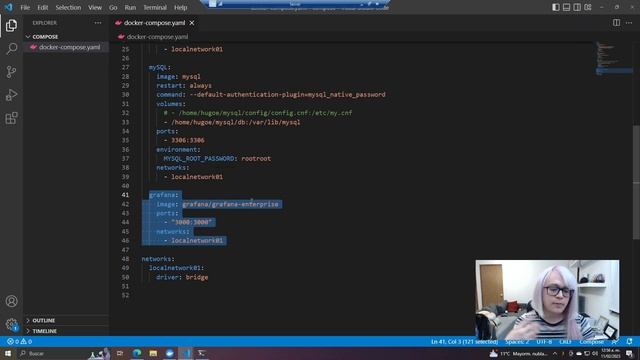Open the Search view in activity bar
The image size is (640, 360).
[11, 49]
